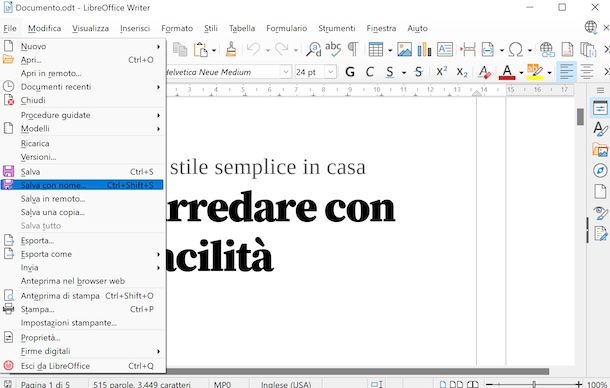Viewport: 610px width, 388px height.
Task: Click the LibreOffice web globe icon at the right of the menu bar
Action: (591, 27)
